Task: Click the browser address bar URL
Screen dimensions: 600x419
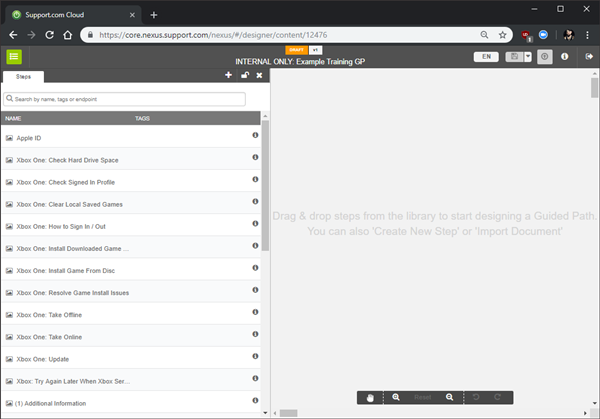Action: [x=213, y=35]
